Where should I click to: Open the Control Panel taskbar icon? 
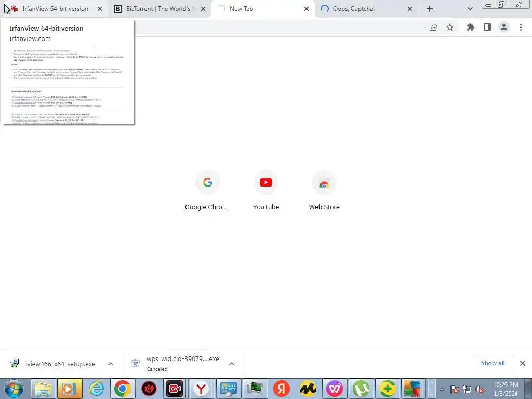[228, 389]
